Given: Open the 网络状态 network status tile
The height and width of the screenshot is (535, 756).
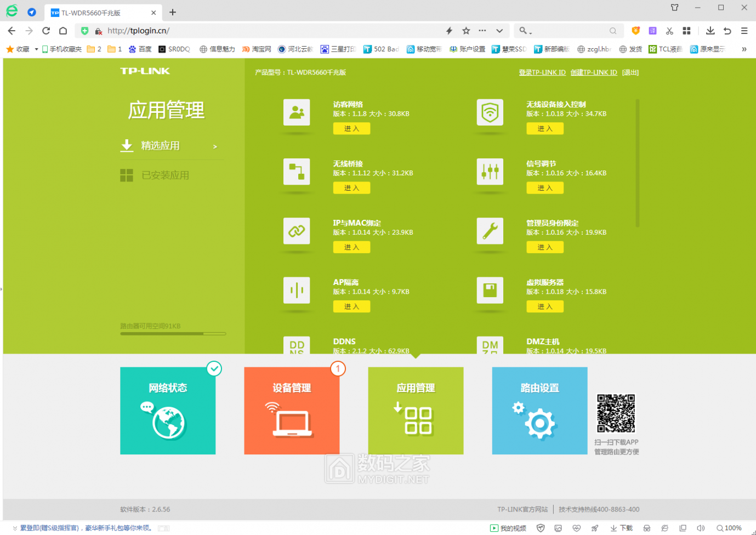Looking at the screenshot, I should click(x=168, y=411).
